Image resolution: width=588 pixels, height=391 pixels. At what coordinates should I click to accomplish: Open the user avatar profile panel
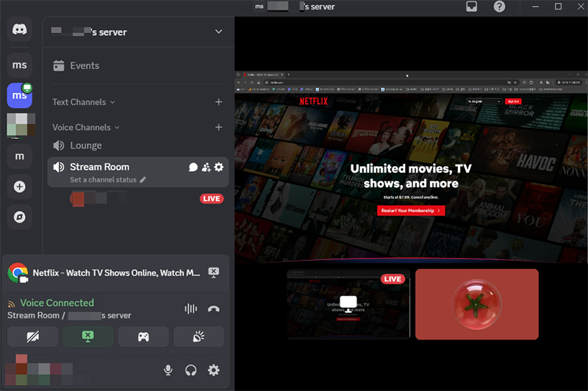click(40, 370)
